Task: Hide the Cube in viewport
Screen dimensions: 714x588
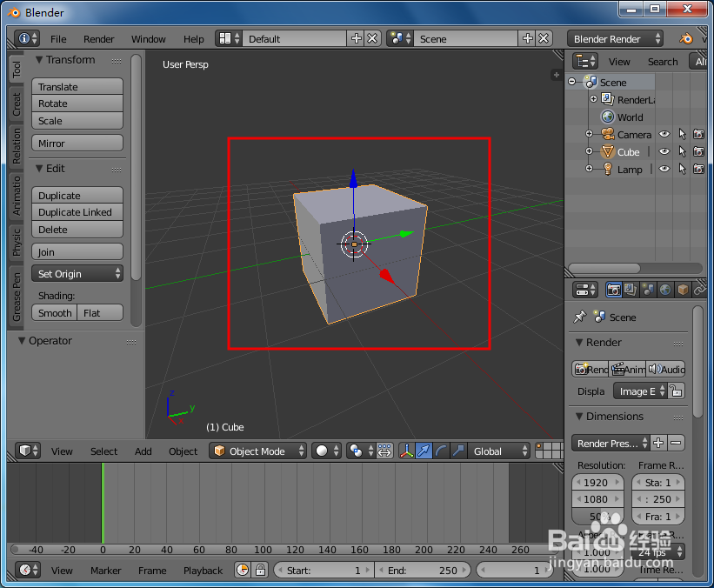Action: (664, 151)
